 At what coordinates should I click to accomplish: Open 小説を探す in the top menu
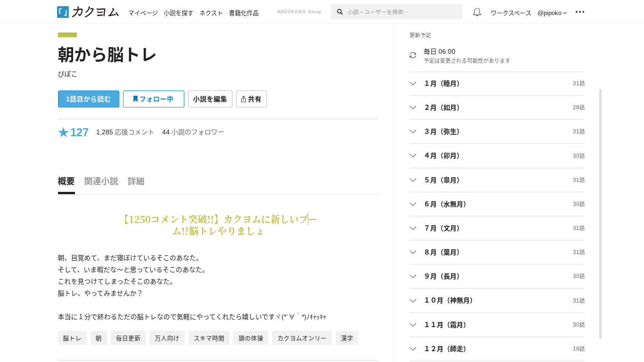click(179, 13)
